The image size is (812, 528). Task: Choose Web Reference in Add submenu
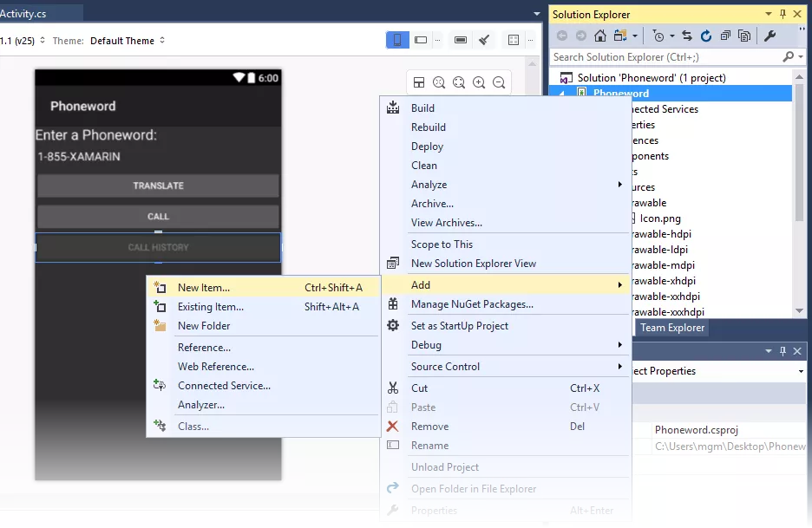(x=264, y=367)
